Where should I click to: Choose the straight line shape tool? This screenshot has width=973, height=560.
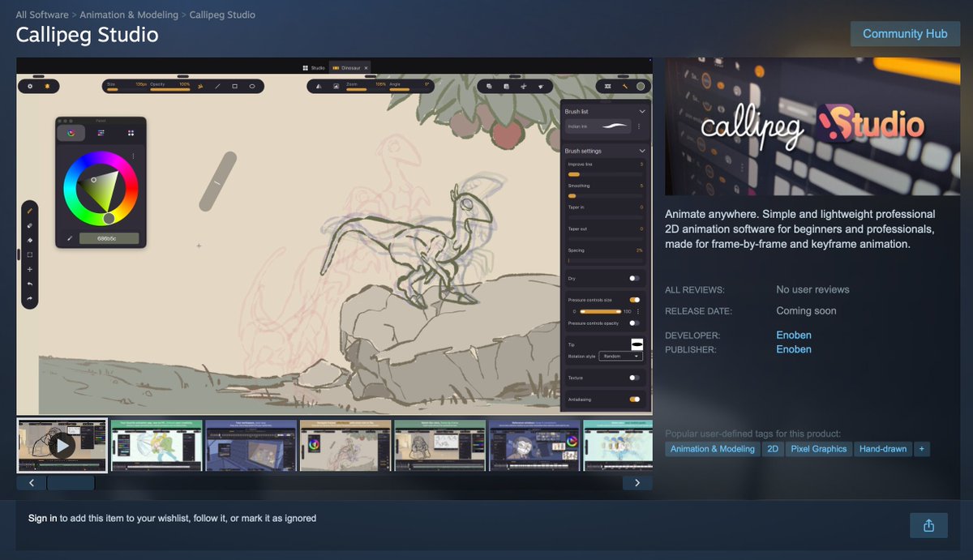(x=217, y=85)
